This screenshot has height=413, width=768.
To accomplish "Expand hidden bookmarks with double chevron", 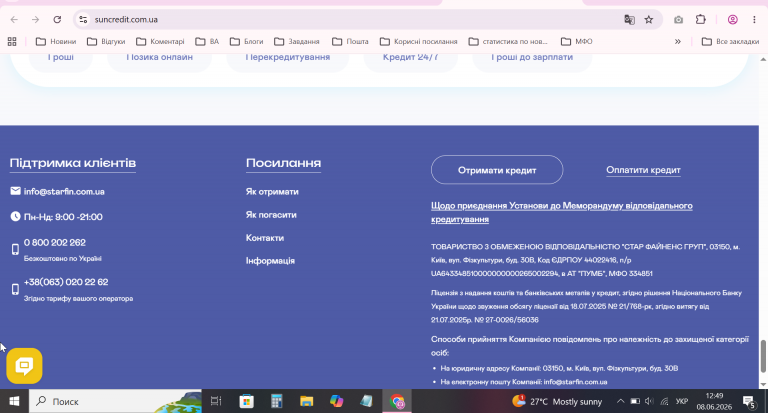I will click(678, 42).
